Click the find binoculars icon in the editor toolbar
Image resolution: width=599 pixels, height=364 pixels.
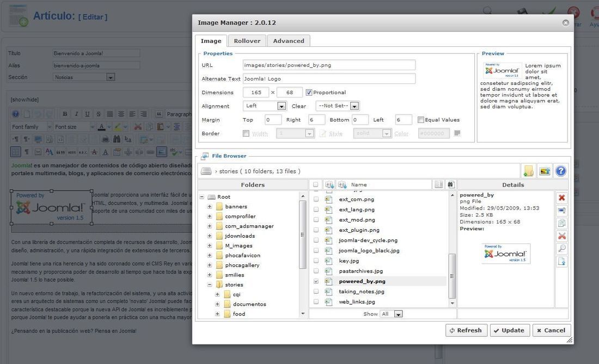[x=117, y=139]
